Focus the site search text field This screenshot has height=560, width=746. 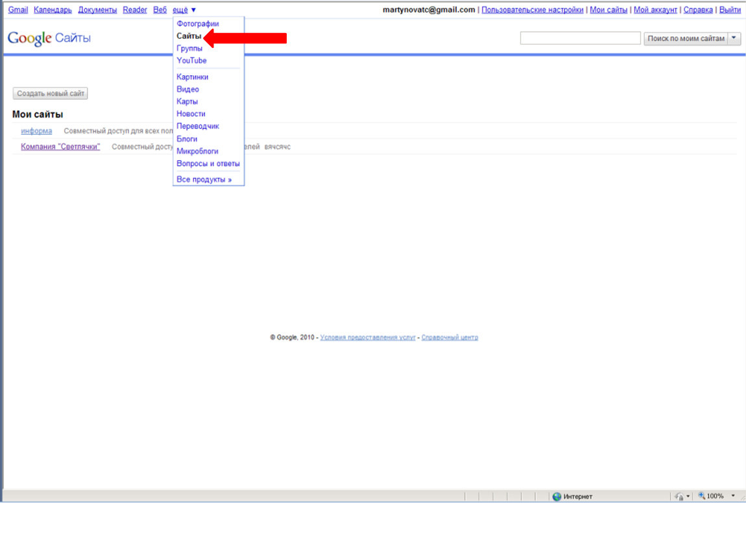(581, 38)
